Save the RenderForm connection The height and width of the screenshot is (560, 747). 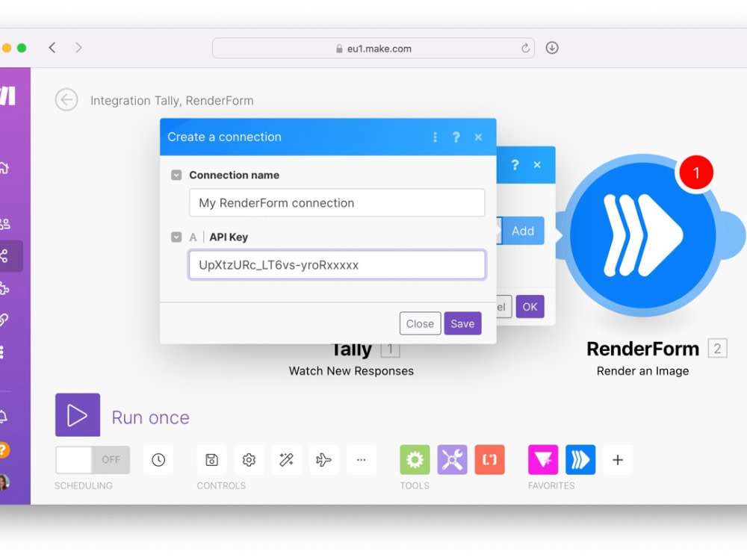462,323
